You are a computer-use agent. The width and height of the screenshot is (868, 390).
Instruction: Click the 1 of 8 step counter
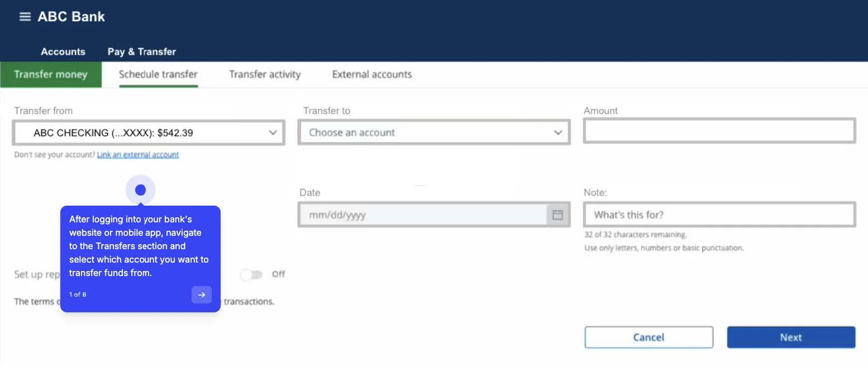(x=78, y=294)
